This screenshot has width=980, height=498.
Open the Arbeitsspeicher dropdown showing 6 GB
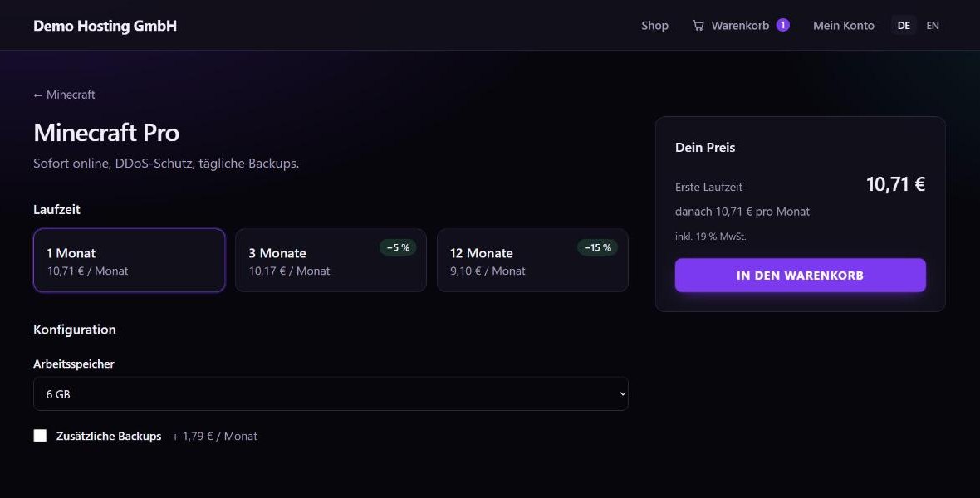[331, 393]
